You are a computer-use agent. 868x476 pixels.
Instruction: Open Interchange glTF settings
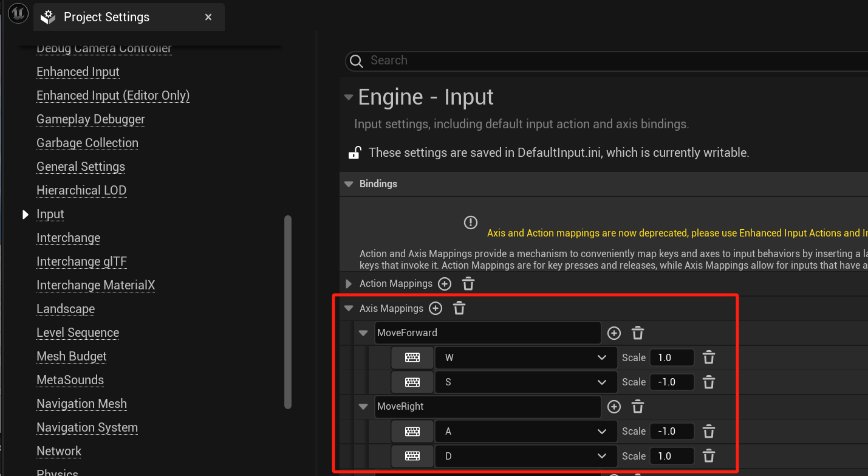pyautogui.click(x=82, y=261)
